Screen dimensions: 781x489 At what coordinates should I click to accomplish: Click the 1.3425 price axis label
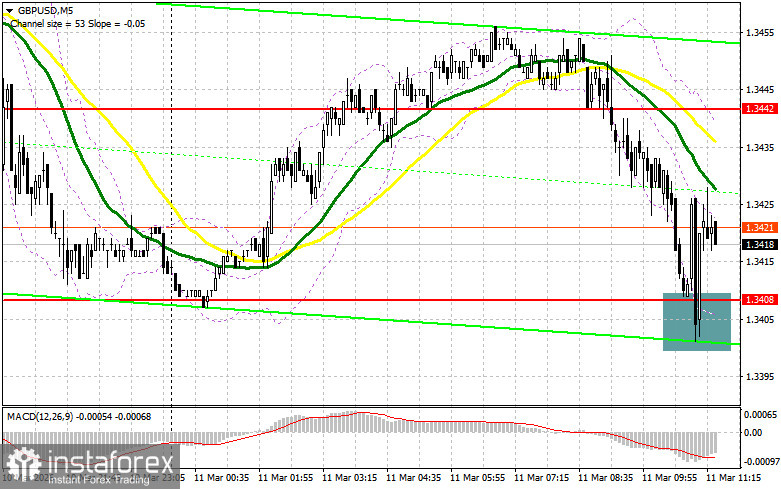760,204
